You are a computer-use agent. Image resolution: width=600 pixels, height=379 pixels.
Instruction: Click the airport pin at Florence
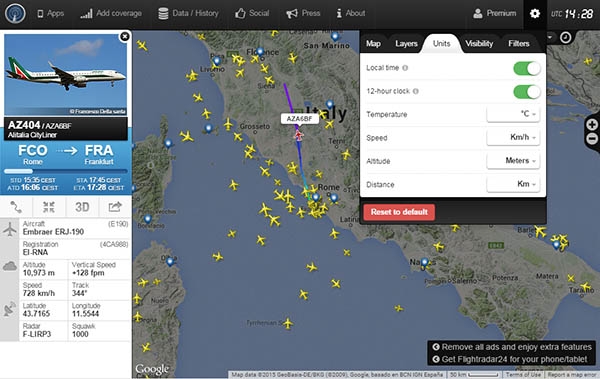tap(260, 51)
